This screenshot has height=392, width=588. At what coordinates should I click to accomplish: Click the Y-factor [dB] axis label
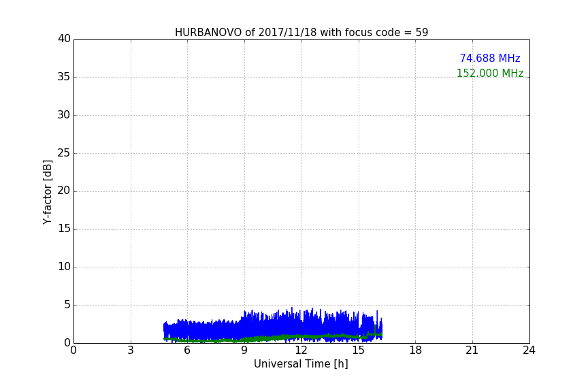pos(48,192)
